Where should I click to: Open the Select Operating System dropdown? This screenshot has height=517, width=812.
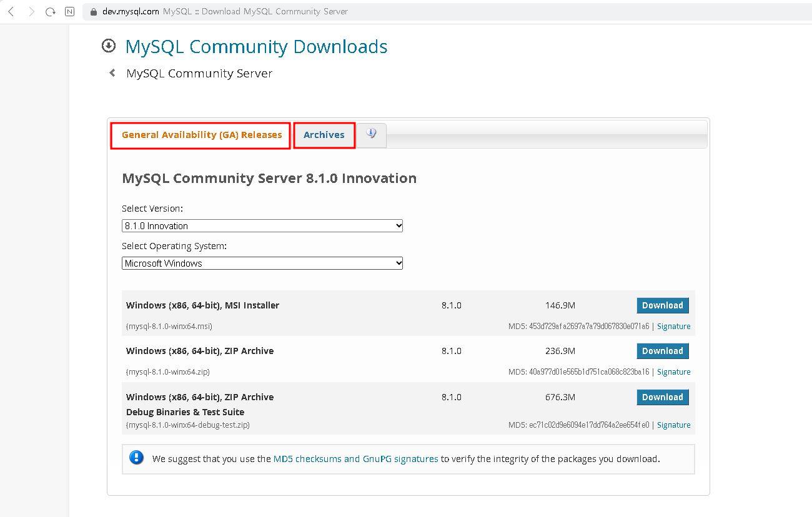262,263
